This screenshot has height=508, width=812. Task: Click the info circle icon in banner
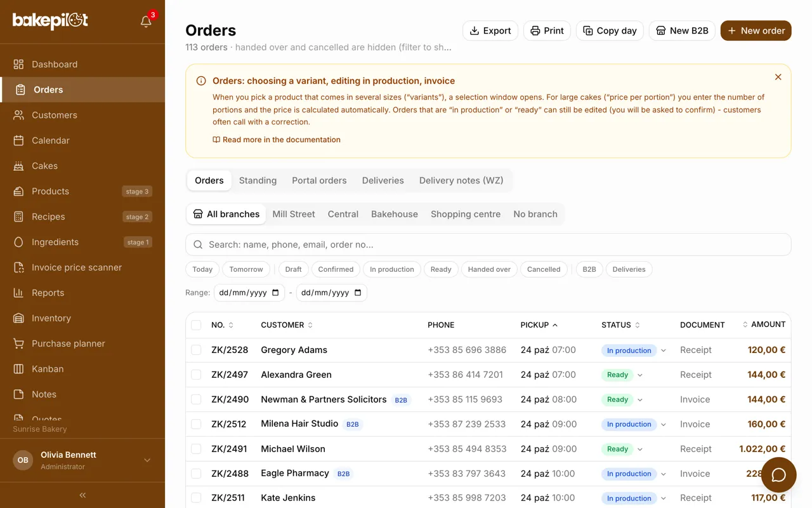(201, 81)
